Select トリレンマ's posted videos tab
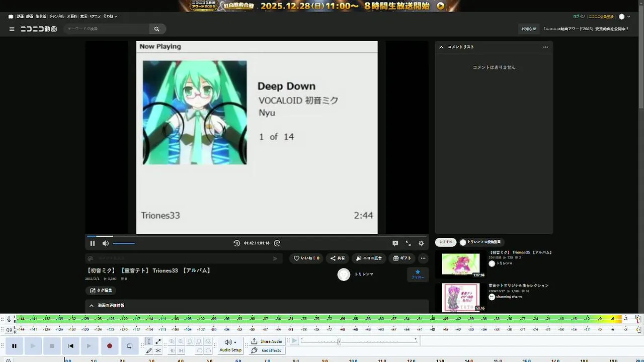 [x=481, y=242]
